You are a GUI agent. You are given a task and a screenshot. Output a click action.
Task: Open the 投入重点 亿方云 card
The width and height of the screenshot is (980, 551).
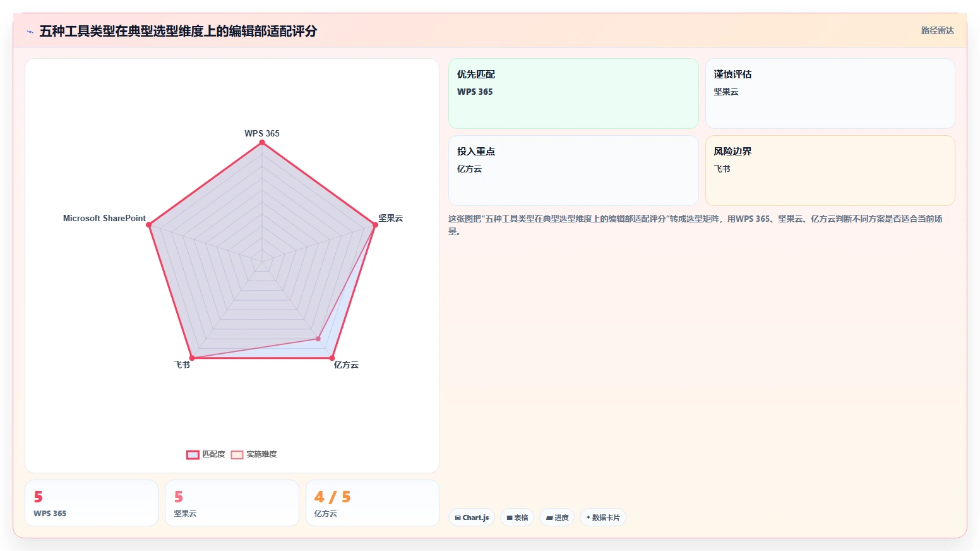573,171
